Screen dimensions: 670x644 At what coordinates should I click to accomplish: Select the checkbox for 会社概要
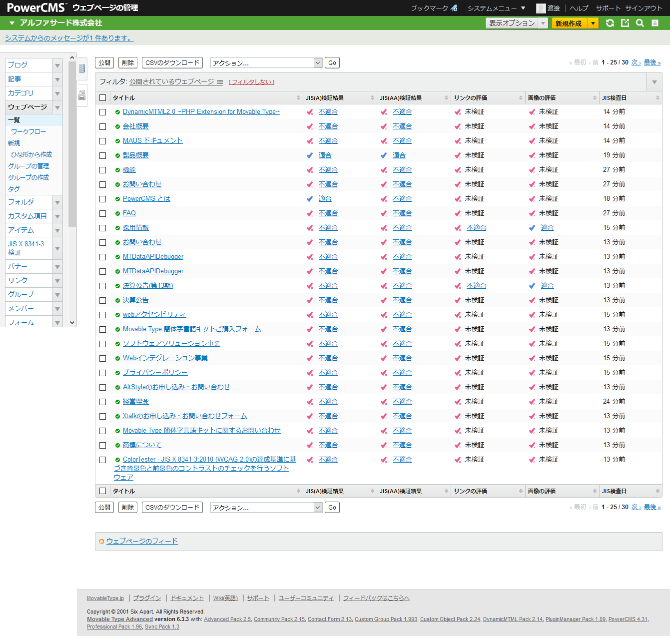click(x=103, y=127)
